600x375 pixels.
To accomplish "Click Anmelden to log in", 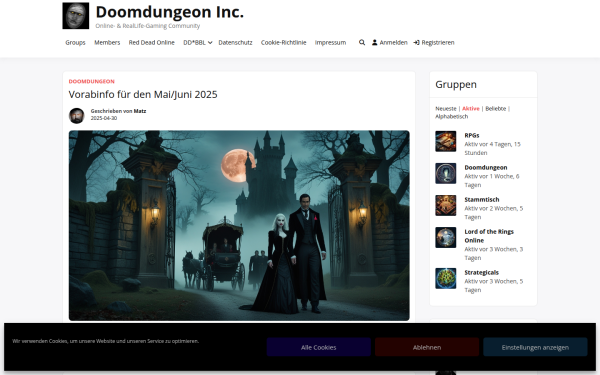I will click(x=390, y=42).
